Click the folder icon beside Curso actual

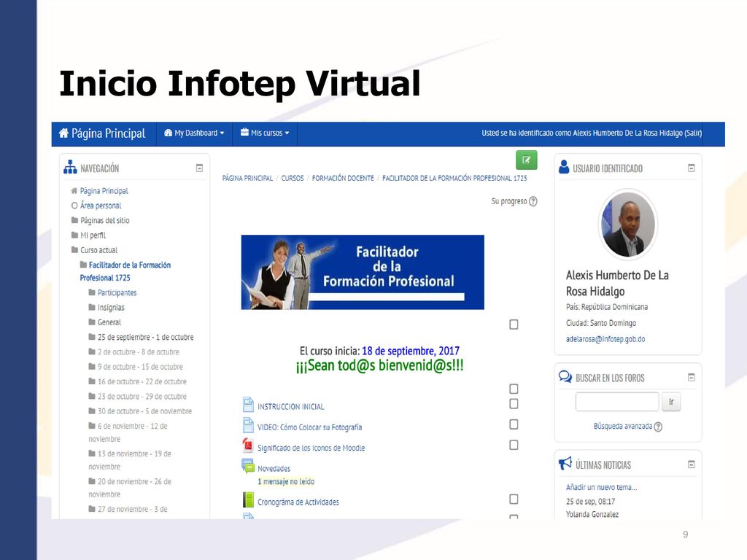pos(75,249)
